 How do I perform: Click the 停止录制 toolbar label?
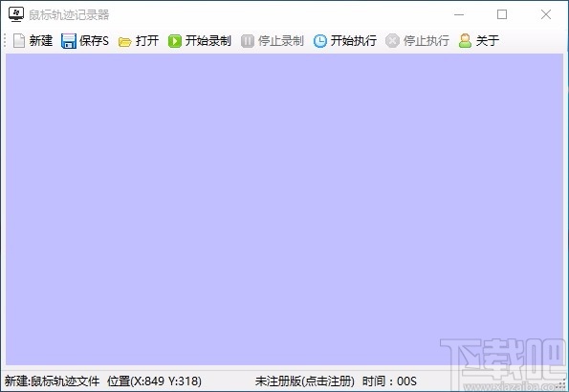pos(281,41)
